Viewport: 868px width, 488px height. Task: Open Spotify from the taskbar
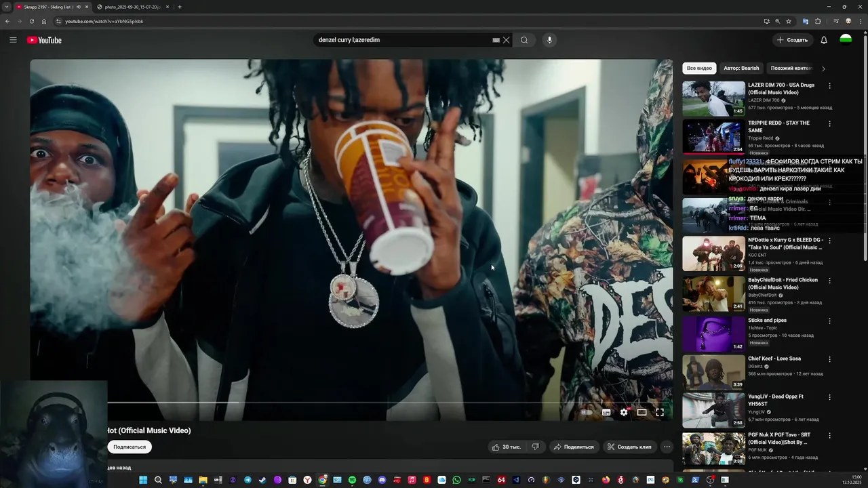352,480
